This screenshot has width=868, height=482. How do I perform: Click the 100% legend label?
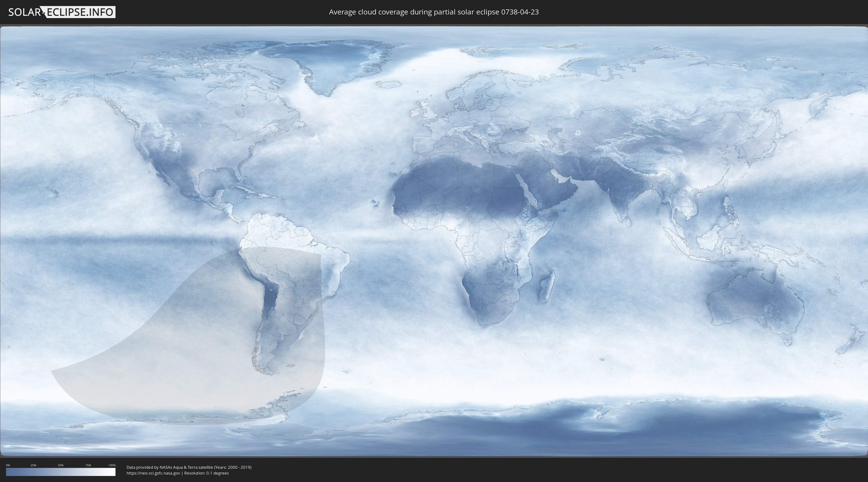click(112, 465)
